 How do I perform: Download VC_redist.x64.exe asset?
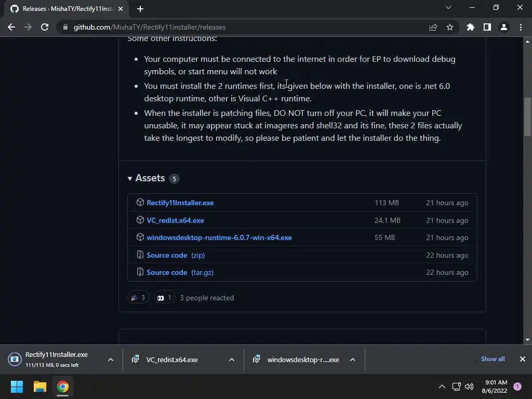point(176,220)
